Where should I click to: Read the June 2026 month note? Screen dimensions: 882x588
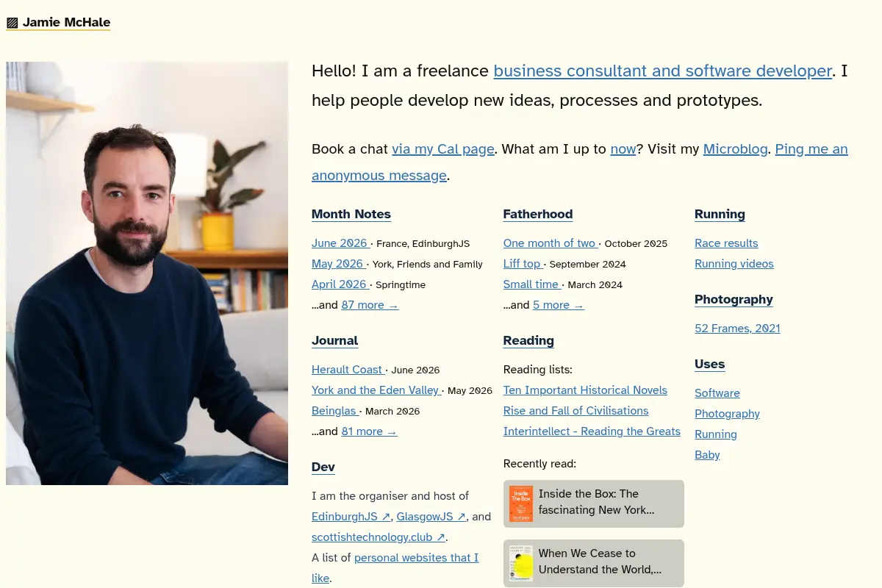point(340,243)
